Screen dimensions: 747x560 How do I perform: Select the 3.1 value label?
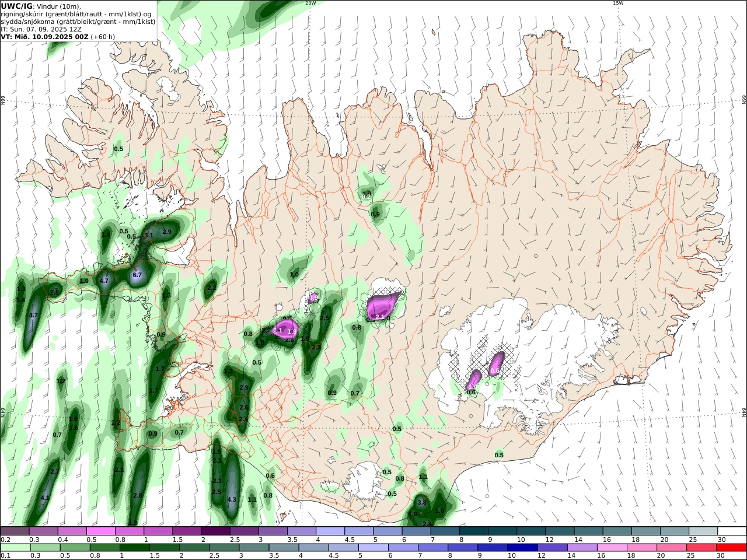pos(149,236)
